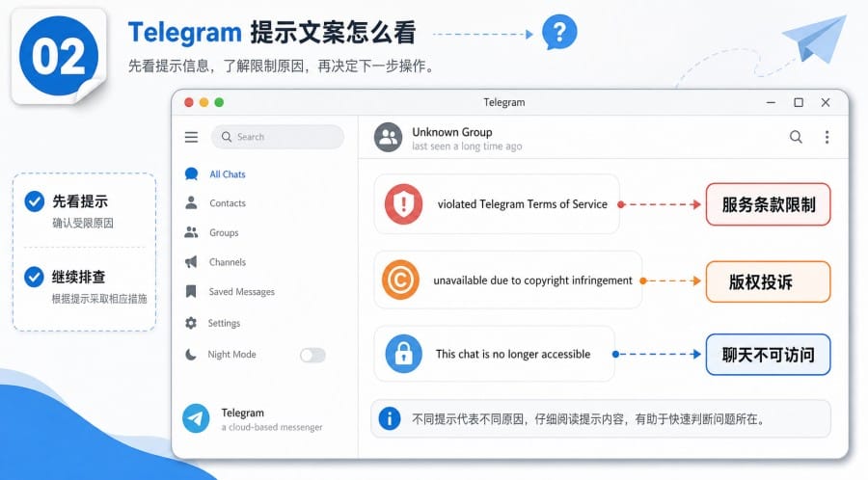868x480 pixels.
Task: Open the hamburger menu icon
Action: click(191, 137)
